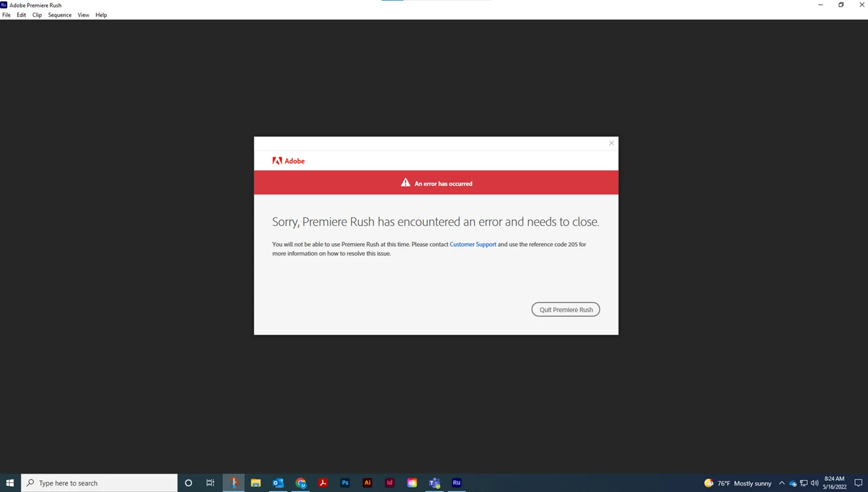Open the notification action center

858,483
